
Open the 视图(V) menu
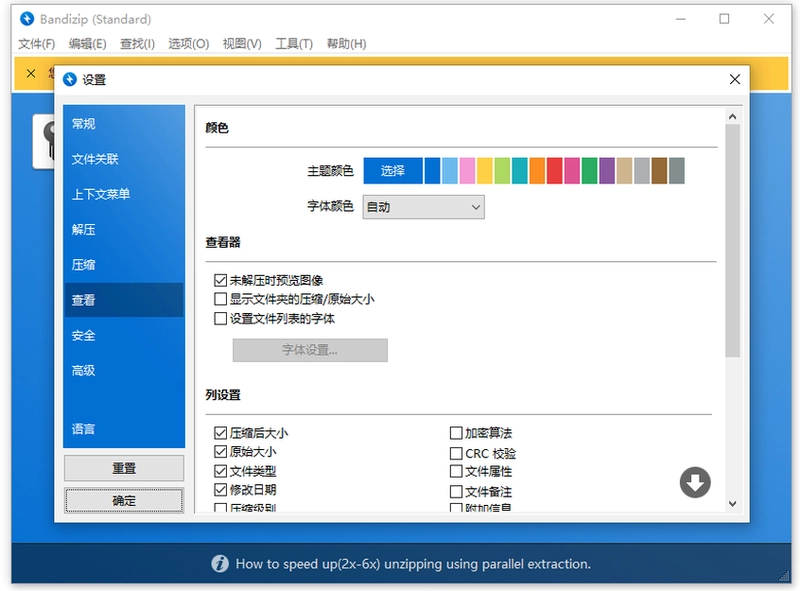click(x=242, y=44)
